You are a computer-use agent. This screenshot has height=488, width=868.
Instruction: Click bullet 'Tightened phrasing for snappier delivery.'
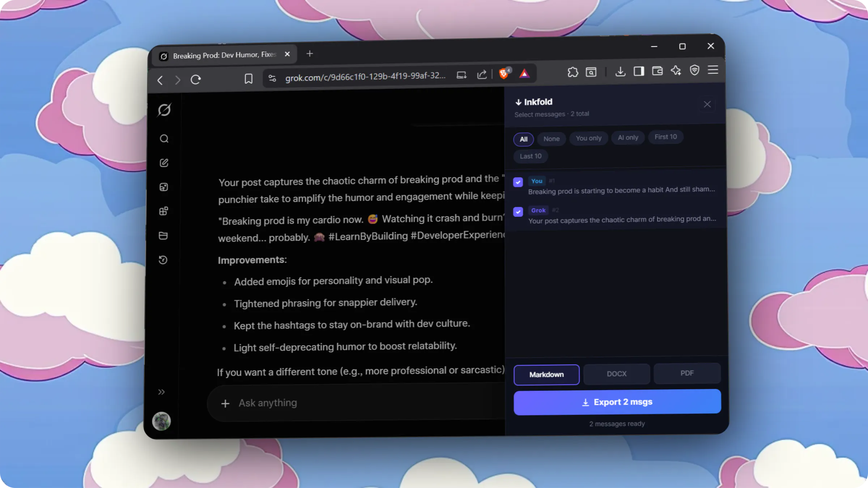click(325, 303)
